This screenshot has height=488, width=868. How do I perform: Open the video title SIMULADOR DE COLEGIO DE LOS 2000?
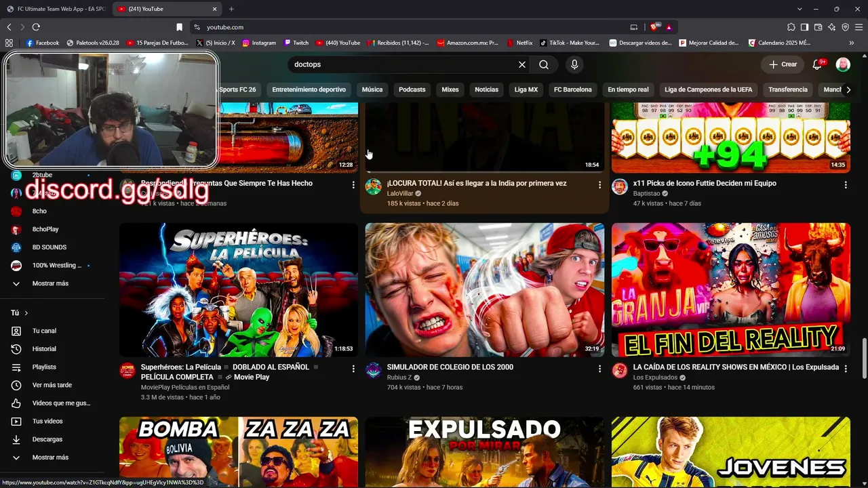click(450, 367)
